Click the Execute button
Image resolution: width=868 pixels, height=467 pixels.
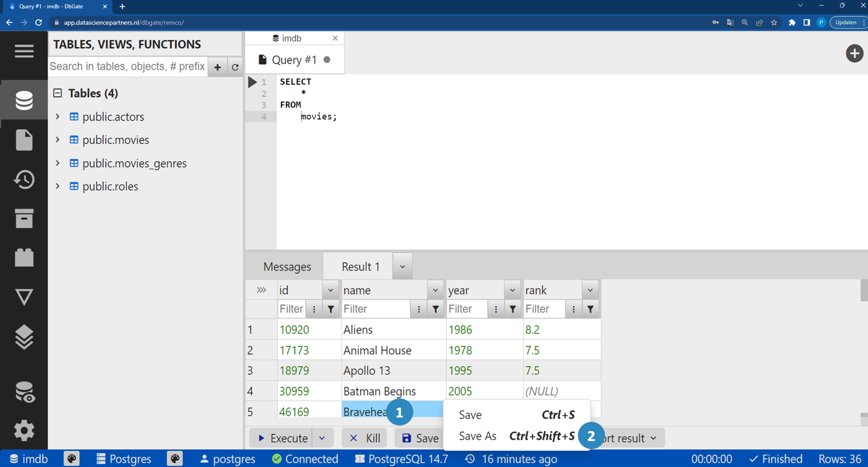click(282, 438)
